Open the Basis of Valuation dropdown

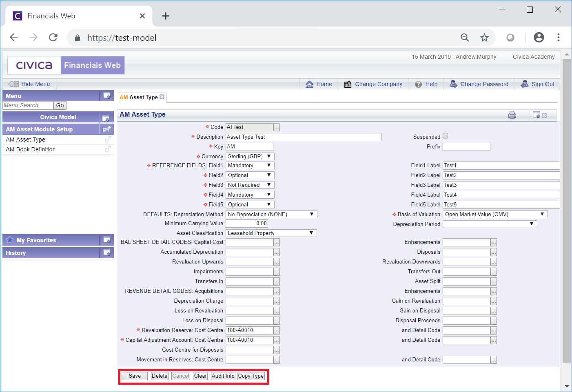click(x=495, y=214)
